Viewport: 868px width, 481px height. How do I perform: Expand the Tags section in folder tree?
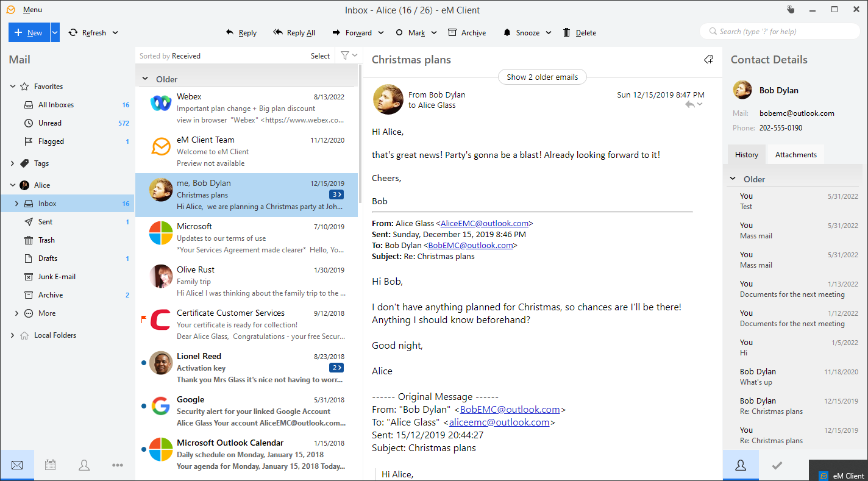pos(13,163)
